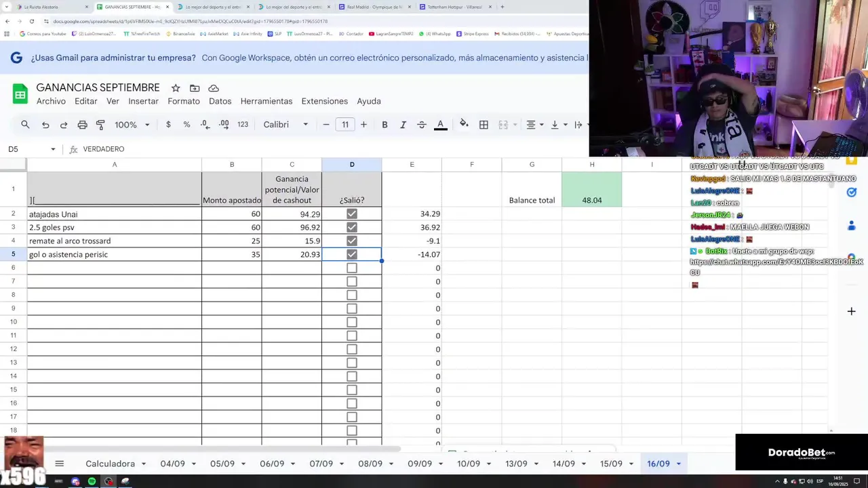Uncheck ¿Salió? for 2.5 goles psv
The width and height of the screenshot is (868, 488).
[352, 227]
